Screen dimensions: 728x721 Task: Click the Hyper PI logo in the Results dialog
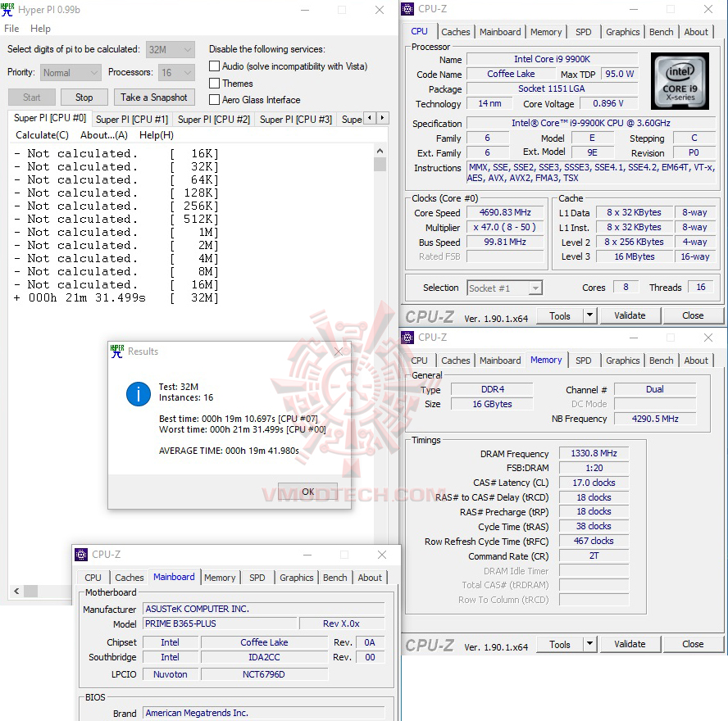(116, 351)
